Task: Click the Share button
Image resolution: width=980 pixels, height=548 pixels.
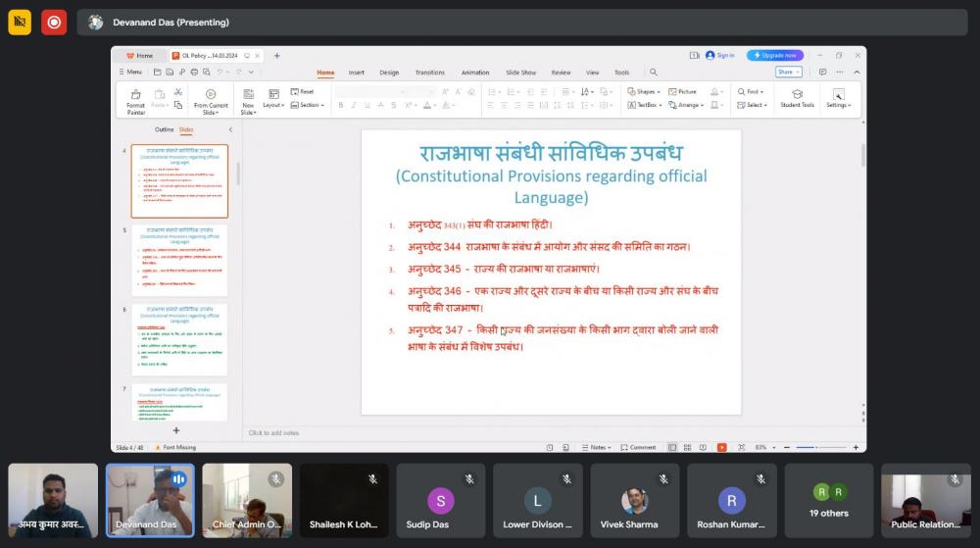Action: tap(787, 72)
